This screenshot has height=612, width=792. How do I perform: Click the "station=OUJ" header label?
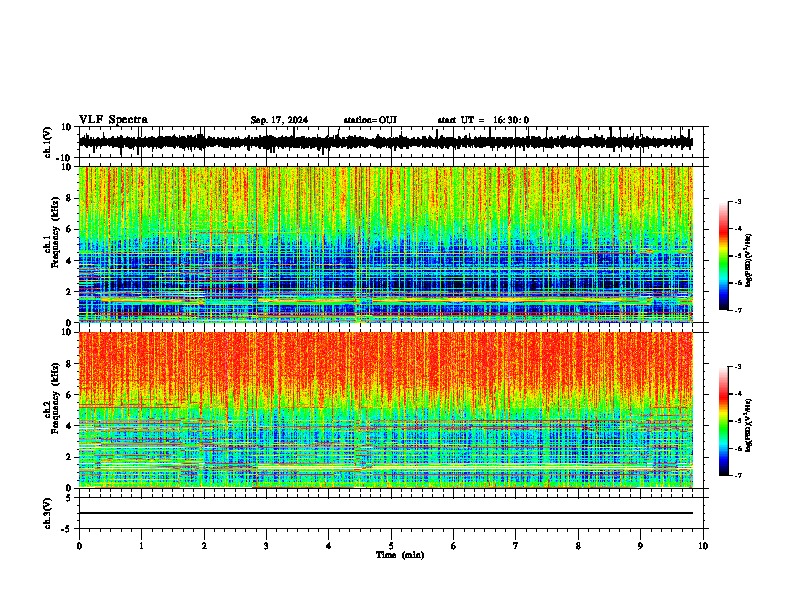pos(370,120)
